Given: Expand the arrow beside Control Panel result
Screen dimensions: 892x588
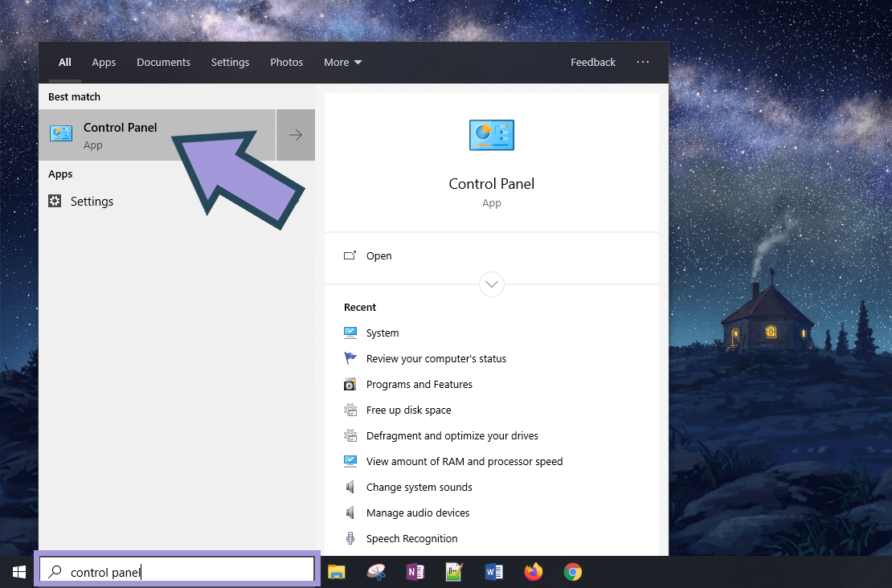Looking at the screenshot, I should click(295, 135).
